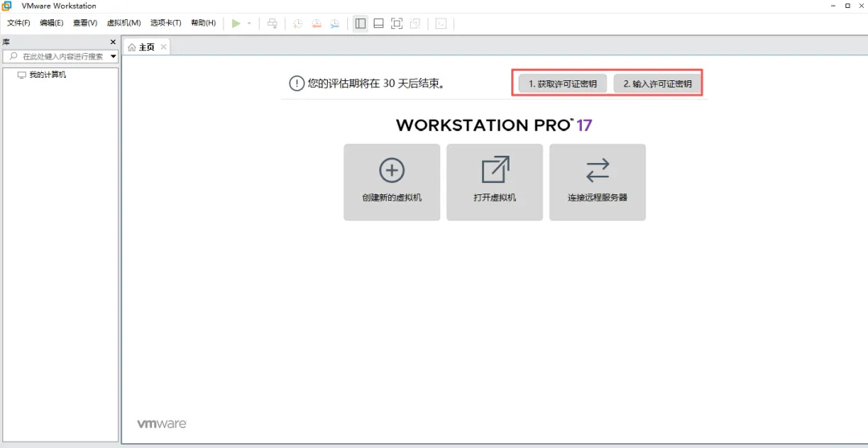Minimize the VMware Workstation window
Viewport: 868px width, 448px height.
coord(833,6)
